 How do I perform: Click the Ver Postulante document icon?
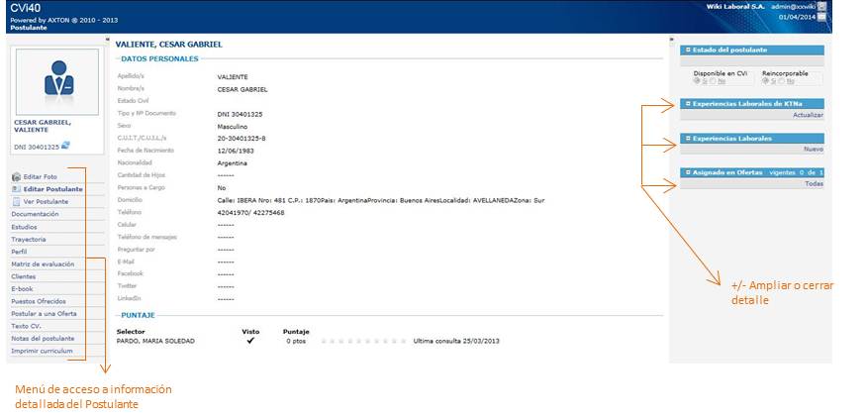(x=16, y=201)
